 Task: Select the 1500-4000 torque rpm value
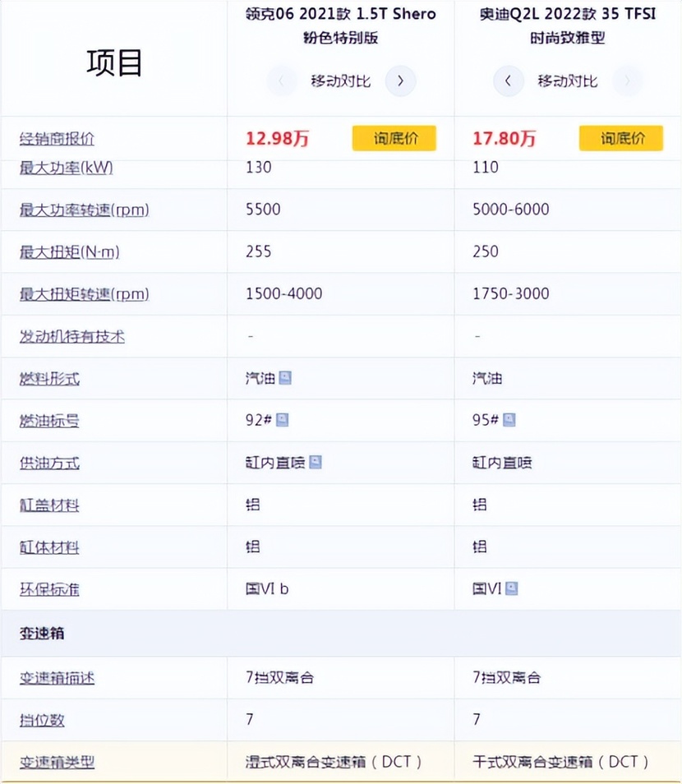click(284, 293)
